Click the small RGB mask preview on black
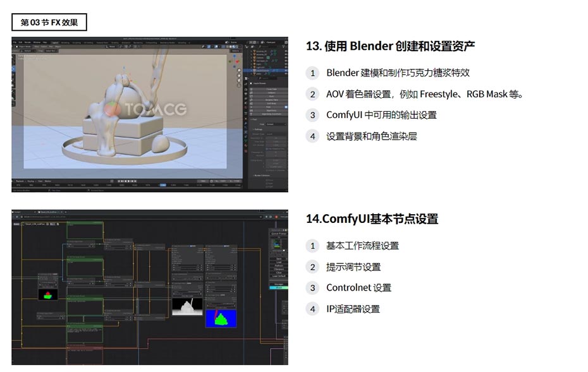Screen dimensions: 588x372 click(x=48, y=294)
